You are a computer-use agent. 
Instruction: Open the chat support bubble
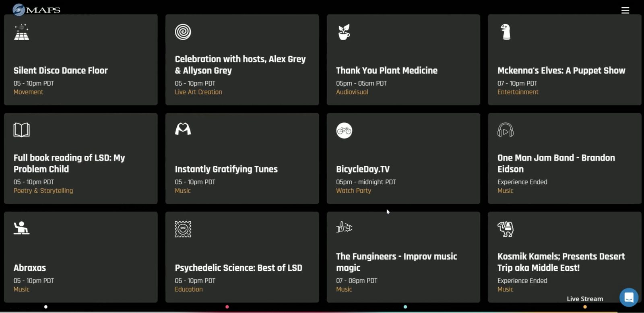pos(629,298)
